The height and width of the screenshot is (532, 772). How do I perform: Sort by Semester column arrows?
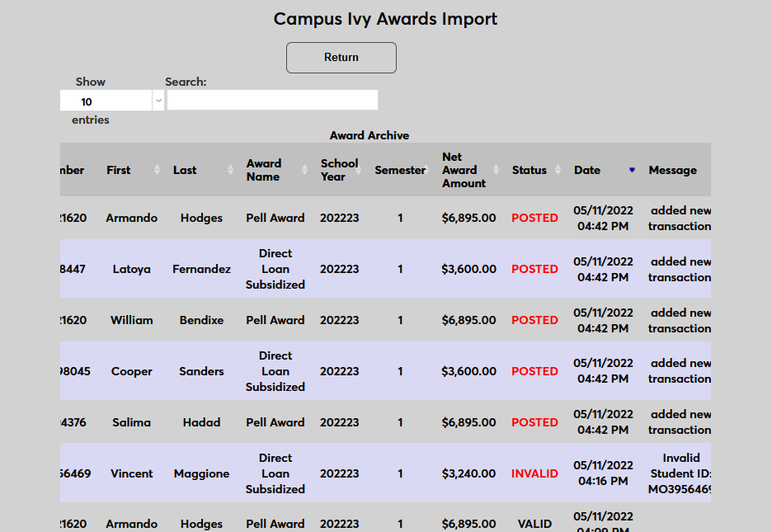431,170
